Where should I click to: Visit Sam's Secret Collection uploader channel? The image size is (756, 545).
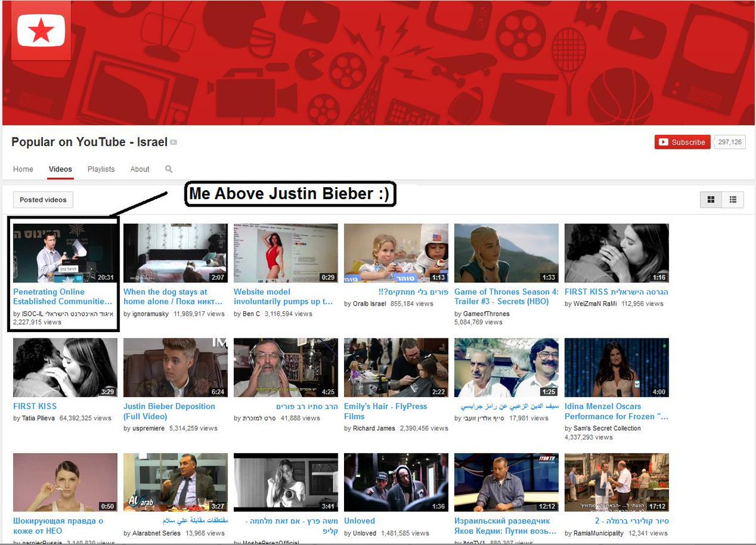coord(607,428)
